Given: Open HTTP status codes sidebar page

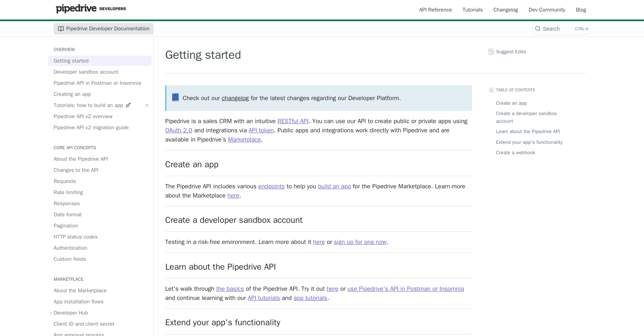Looking at the screenshot, I should (100, 237).
